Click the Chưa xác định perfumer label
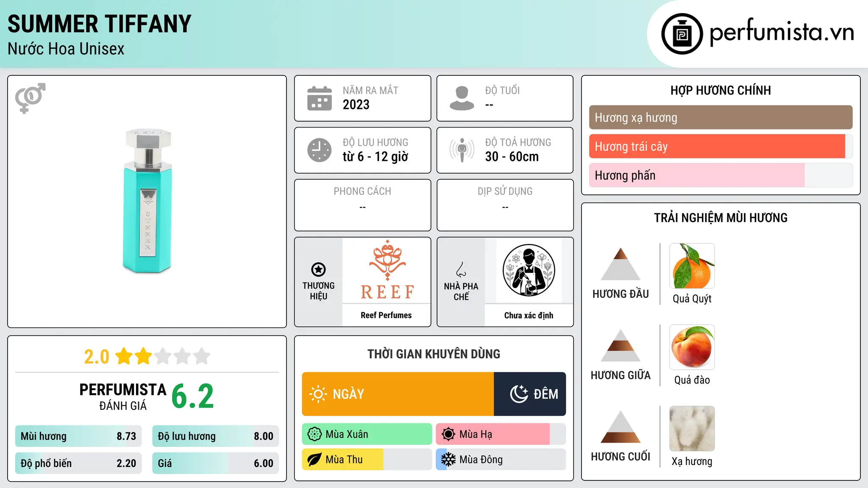Screen dimensions: 868x488 point(529,315)
